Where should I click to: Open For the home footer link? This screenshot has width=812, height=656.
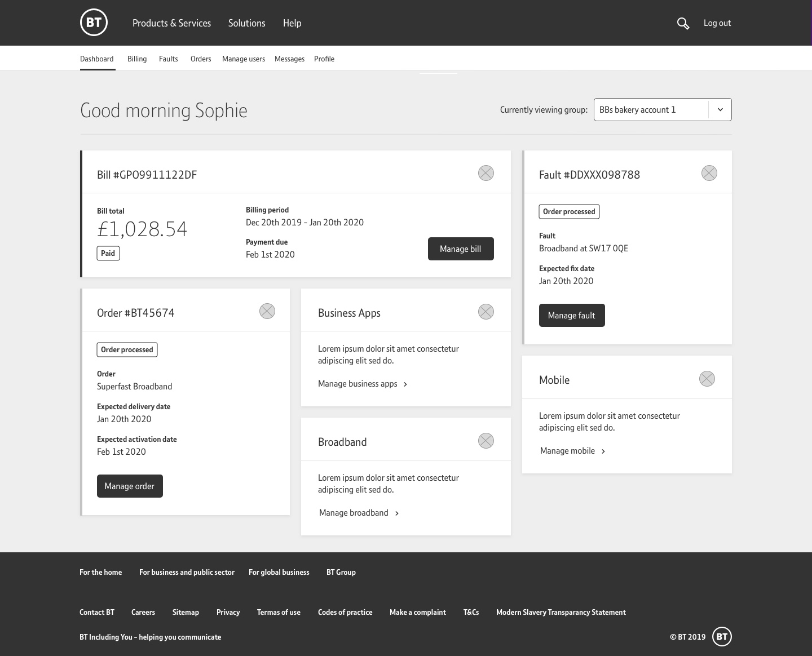click(101, 572)
